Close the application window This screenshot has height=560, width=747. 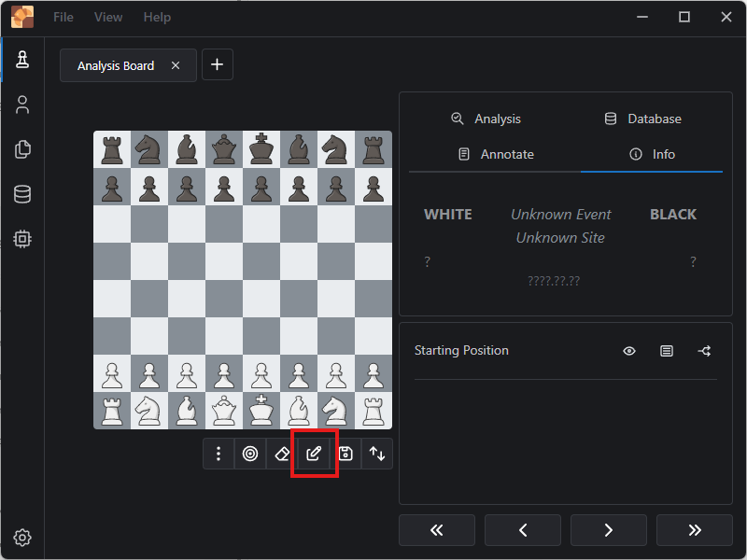click(726, 17)
